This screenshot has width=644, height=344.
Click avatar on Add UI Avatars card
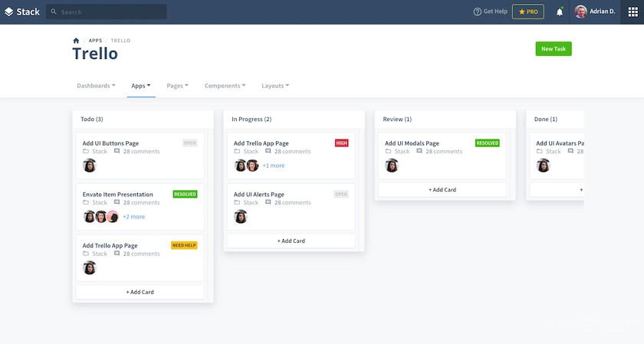click(x=543, y=165)
